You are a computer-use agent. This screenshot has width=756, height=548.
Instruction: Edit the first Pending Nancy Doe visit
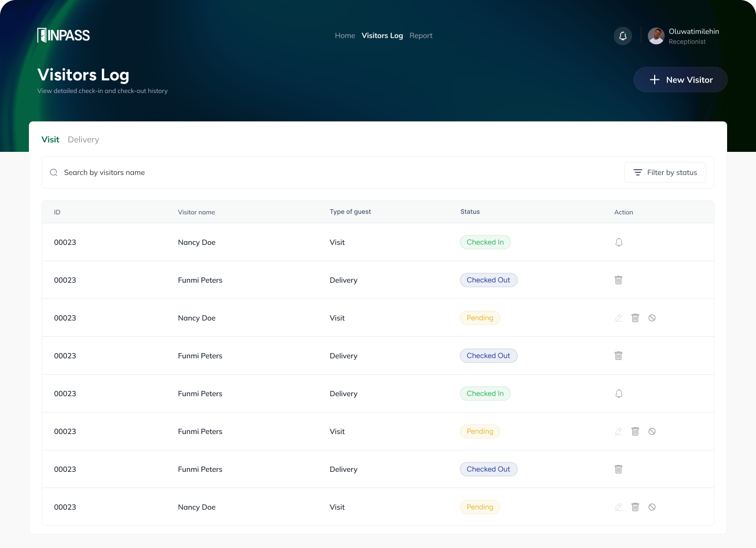tap(618, 318)
